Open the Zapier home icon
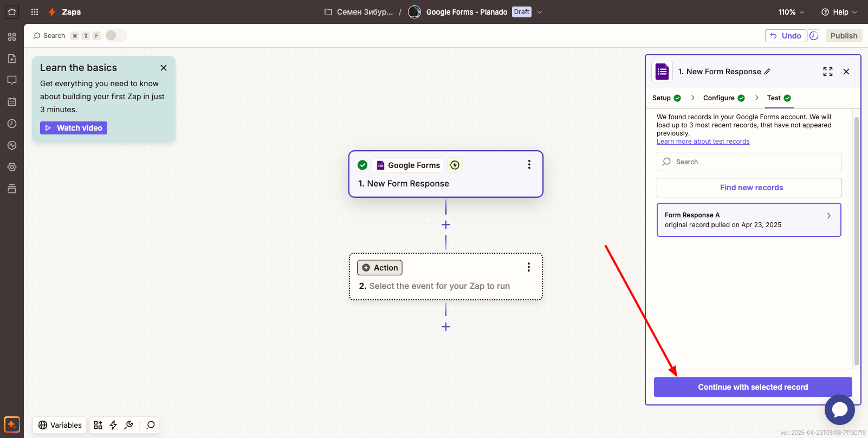 (12, 12)
